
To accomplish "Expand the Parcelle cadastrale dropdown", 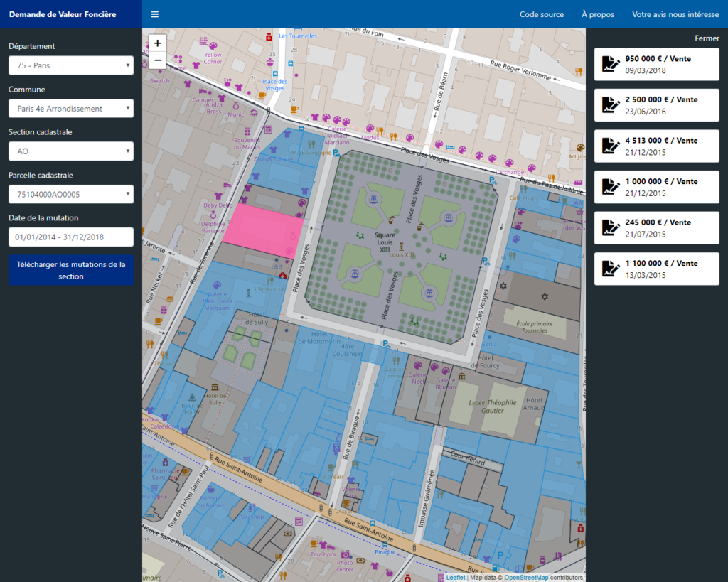I will [x=71, y=194].
